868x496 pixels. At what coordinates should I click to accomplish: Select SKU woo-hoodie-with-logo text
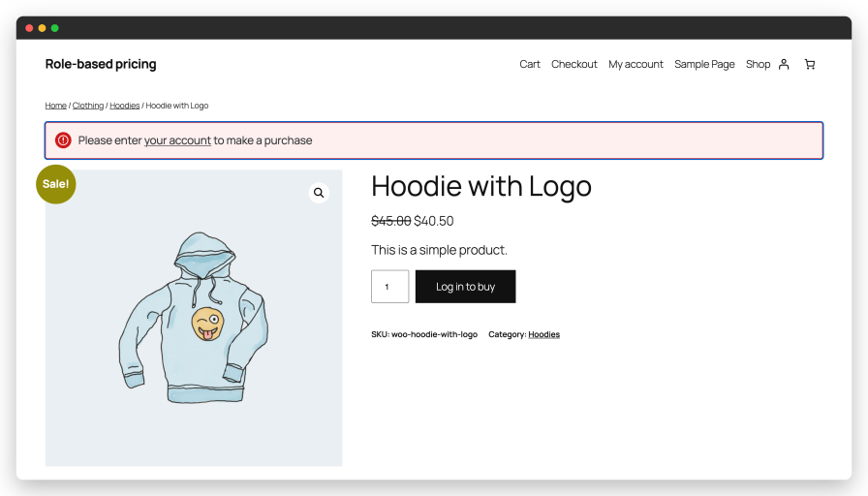[x=424, y=334]
